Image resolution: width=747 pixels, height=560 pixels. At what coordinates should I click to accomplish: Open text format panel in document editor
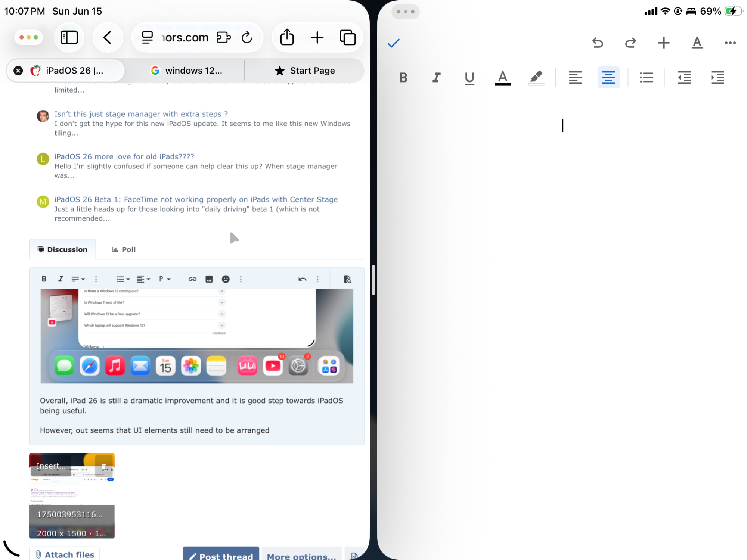[697, 43]
